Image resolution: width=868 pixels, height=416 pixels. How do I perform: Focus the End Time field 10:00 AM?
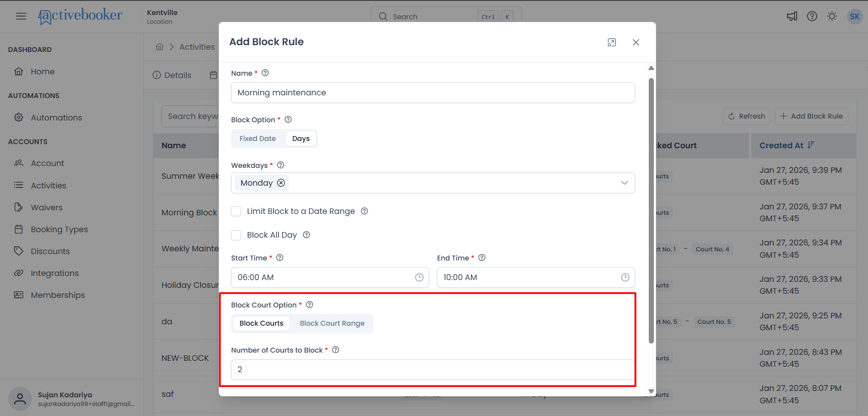coord(536,277)
